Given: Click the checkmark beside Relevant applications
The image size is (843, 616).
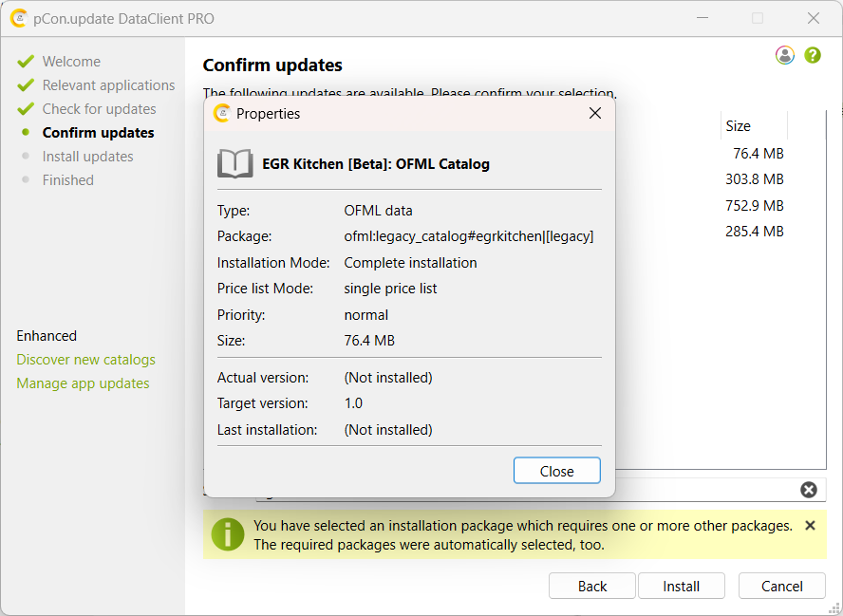Looking at the screenshot, I should pos(26,84).
